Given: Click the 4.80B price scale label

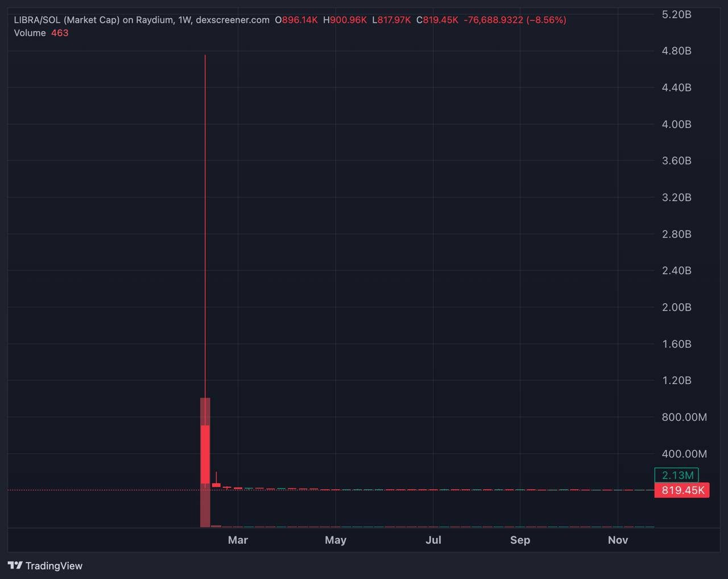Looking at the screenshot, I should [x=676, y=51].
